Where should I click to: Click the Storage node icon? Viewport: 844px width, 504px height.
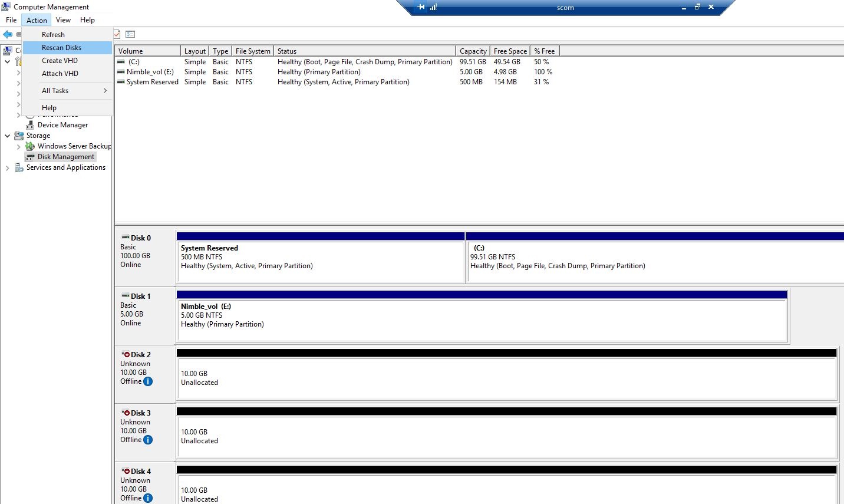point(19,136)
